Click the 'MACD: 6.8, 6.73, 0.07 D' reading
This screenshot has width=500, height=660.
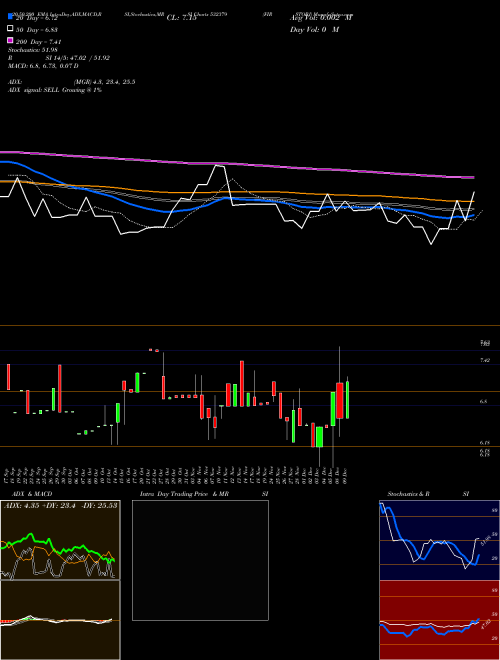click(43, 66)
